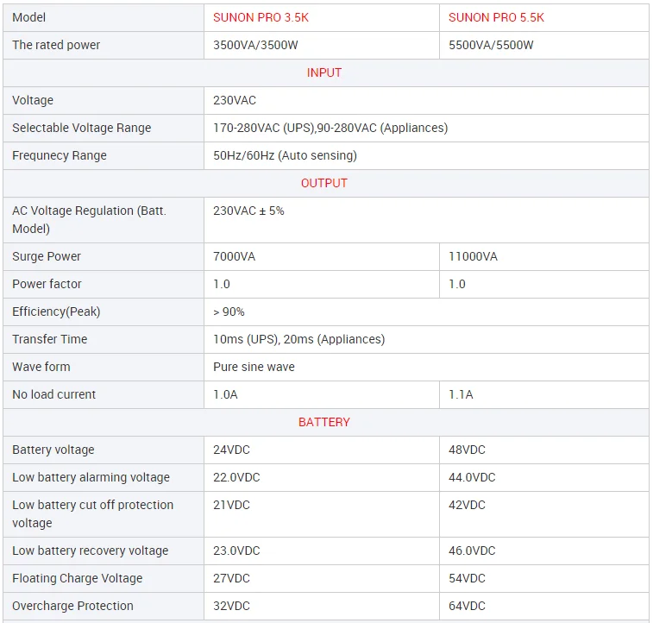Click the 'Efficiency(Peak)' label
Viewport: 672px width, 623px height.
coord(56,311)
